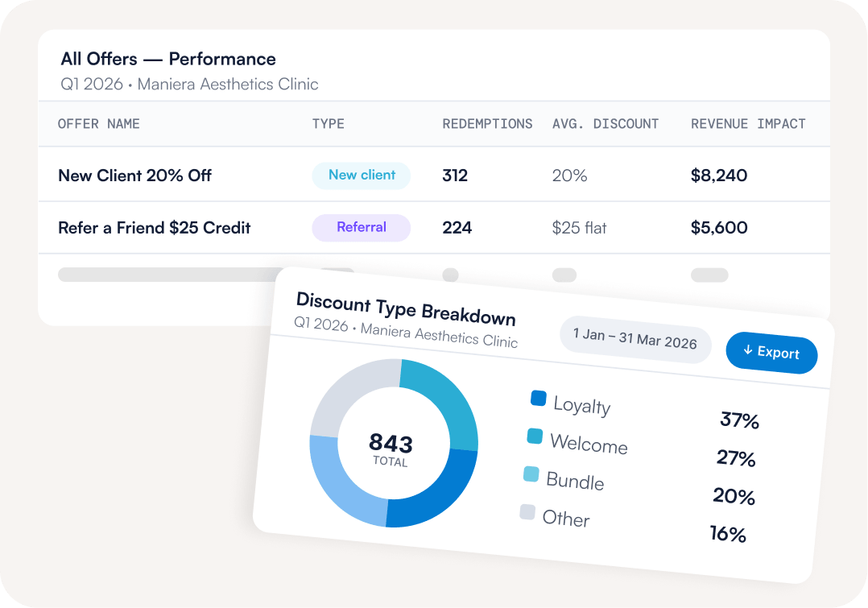Select the Bundle legend swatch

(531, 474)
